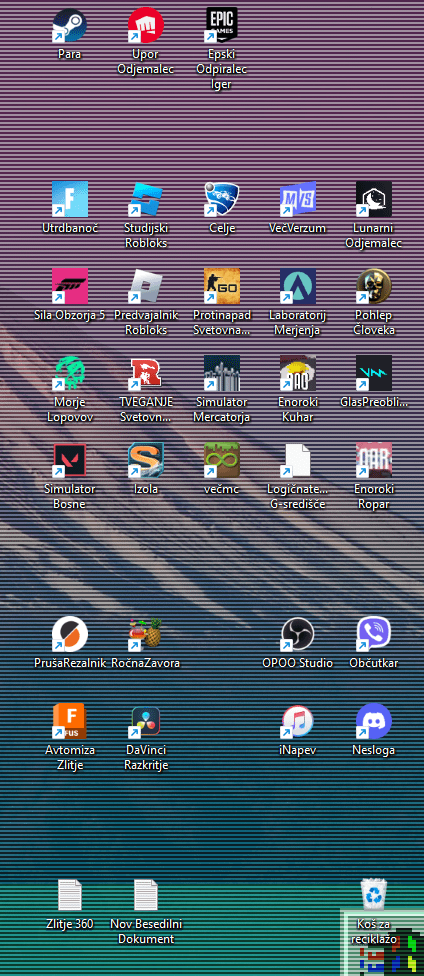The height and width of the screenshot is (976, 424).
Task: Click the Nesloga Discord shortcut
Action: coord(374,721)
